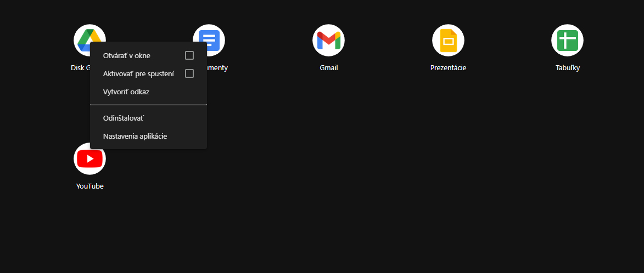Choose Vytvoriť odkaz from context menu

148,92
